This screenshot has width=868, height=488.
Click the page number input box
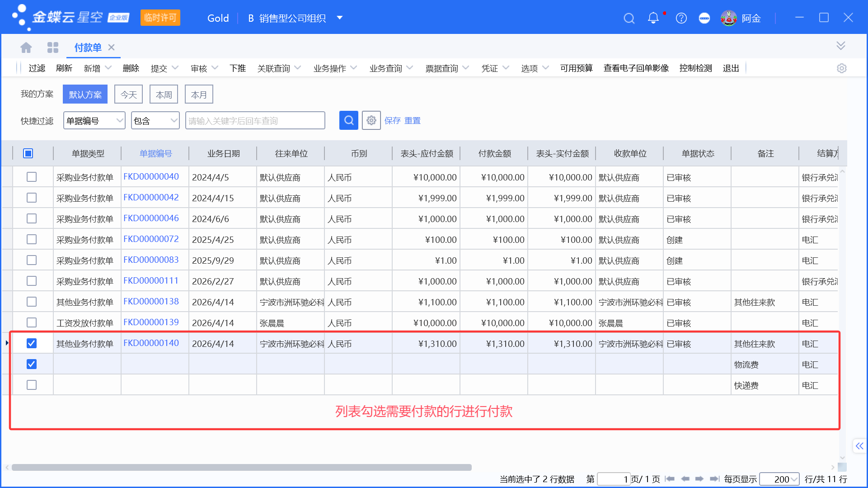coord(614,479)
